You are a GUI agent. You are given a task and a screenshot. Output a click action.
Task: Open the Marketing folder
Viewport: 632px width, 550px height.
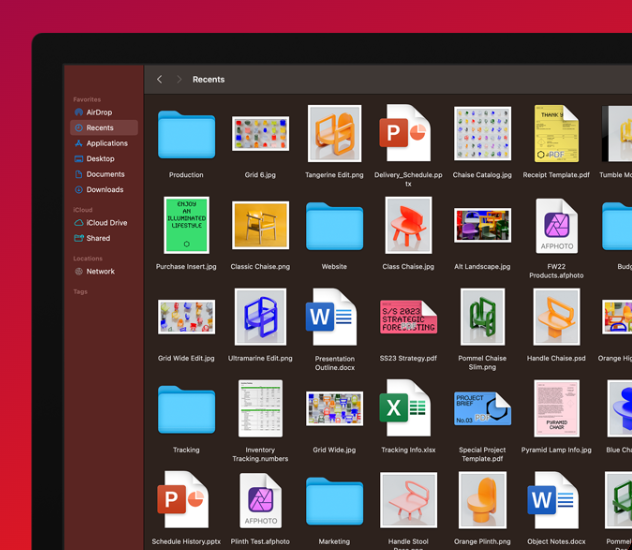point(335,501)
